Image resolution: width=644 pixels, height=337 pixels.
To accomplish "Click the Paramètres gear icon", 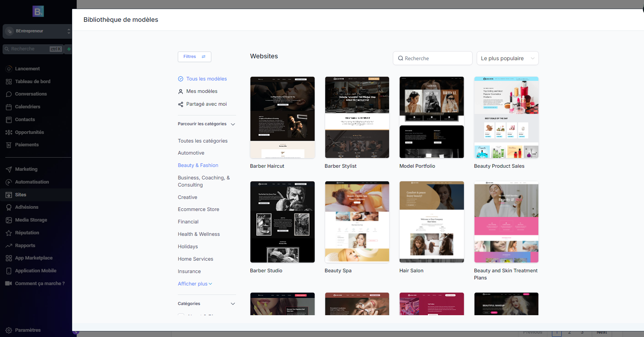I will (x=9, y=330).
